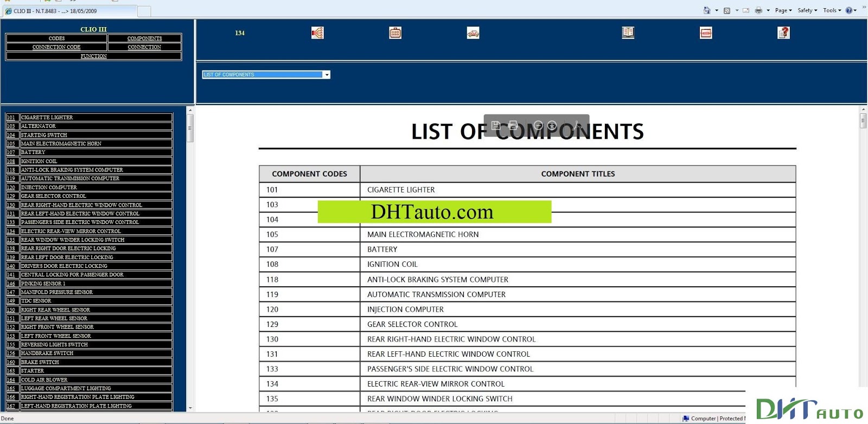The image size is (868, 424).
Task: Expand the command bar overflow chevron
Action: point(864,7)
